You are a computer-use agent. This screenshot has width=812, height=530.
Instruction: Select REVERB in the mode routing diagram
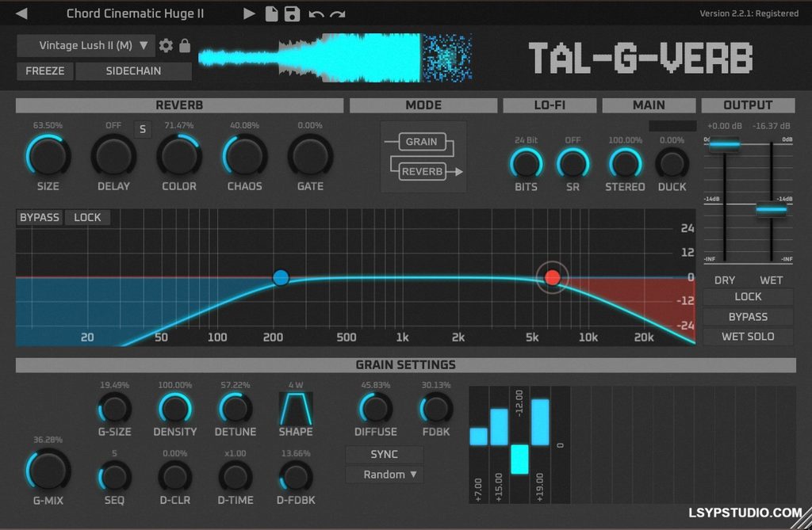[422, 171]
